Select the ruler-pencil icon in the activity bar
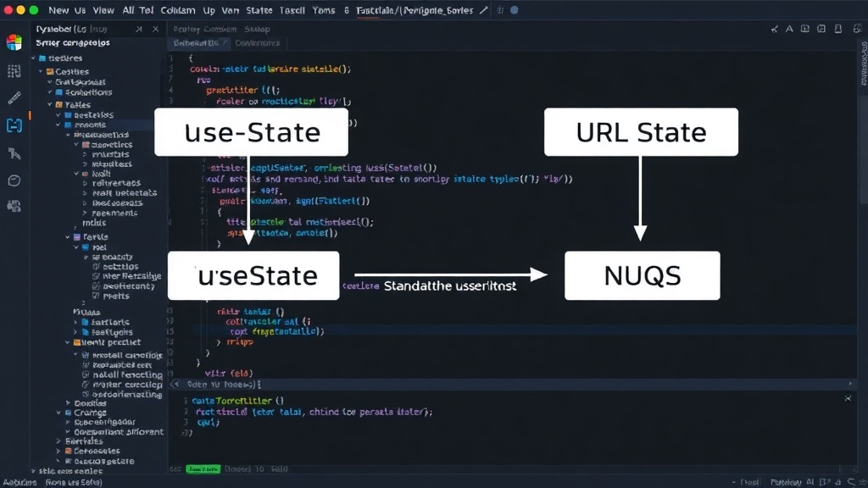The height and width of the screenshot is (488, 868). click(x=14, y=98)
